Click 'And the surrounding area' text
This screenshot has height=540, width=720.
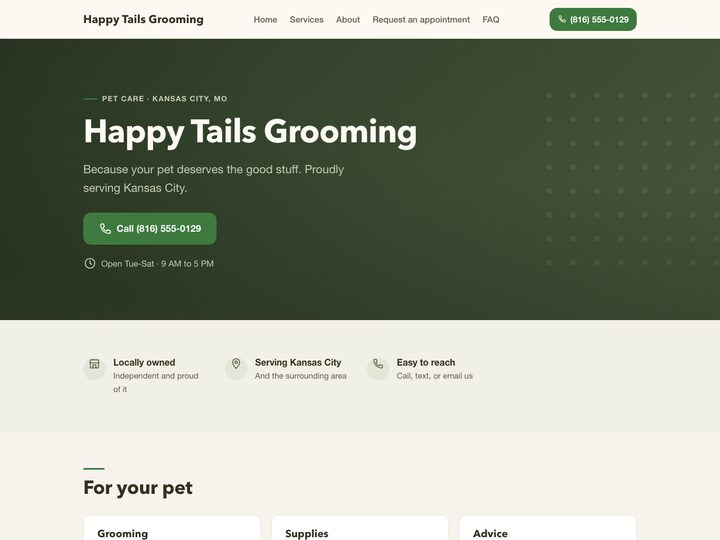pos(301,376)
